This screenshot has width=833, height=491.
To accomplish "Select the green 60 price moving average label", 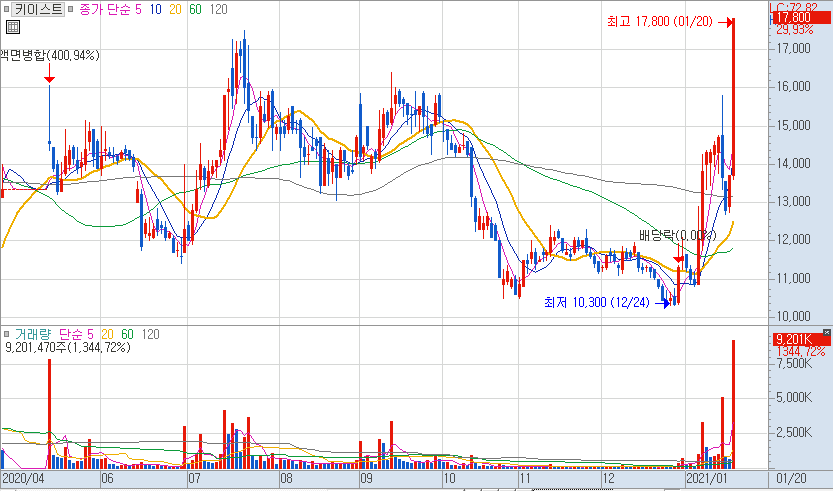I will 196,10.
